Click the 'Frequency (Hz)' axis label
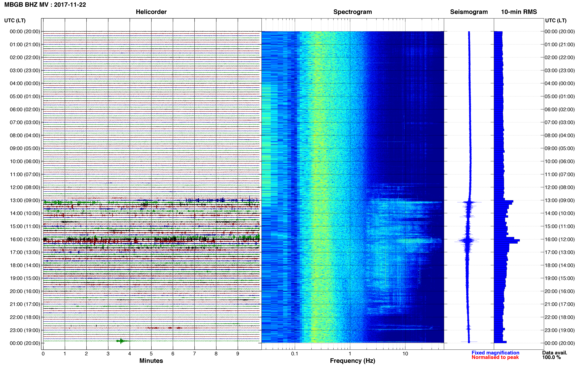The width and height of the screenshot is (588, 368). coord(352,361)
